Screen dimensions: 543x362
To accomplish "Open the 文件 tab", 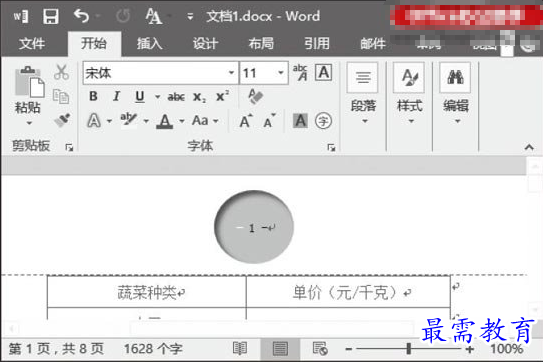I will 32,44.
